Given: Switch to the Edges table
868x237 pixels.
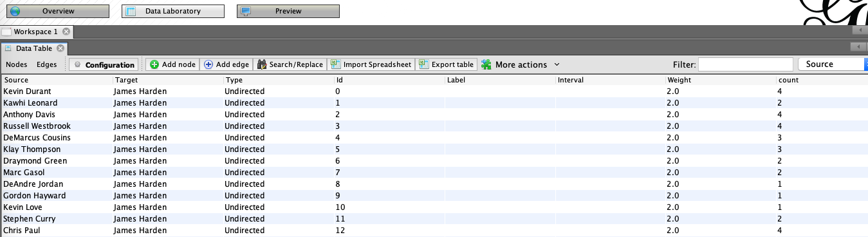Looking at the screenshot, I should 47,64.
